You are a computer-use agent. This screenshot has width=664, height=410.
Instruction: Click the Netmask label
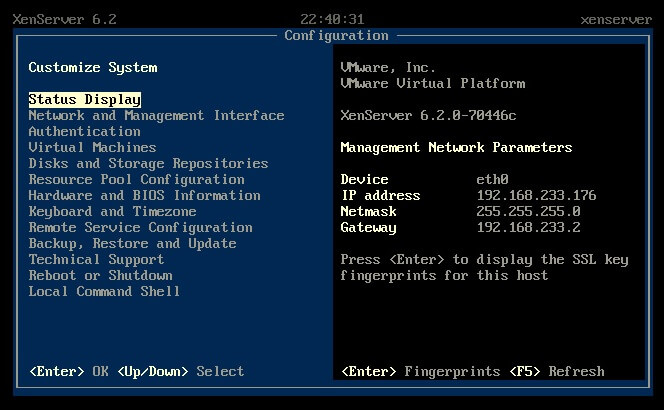click(x=368, y=211)
